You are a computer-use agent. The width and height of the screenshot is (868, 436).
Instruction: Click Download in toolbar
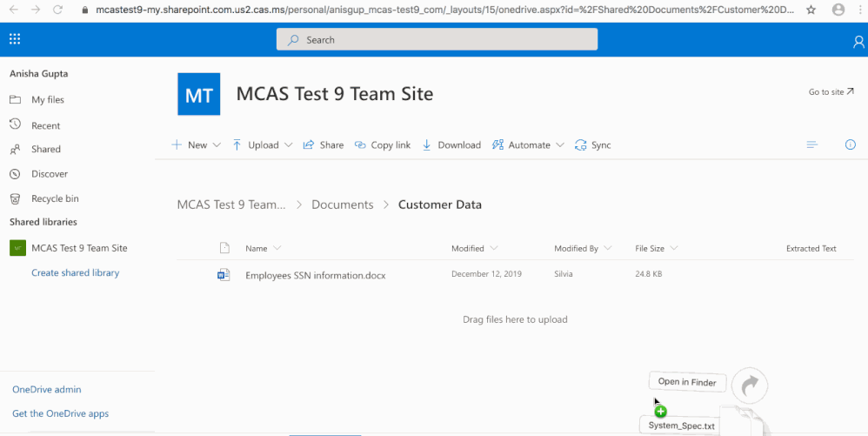[451, 145]
